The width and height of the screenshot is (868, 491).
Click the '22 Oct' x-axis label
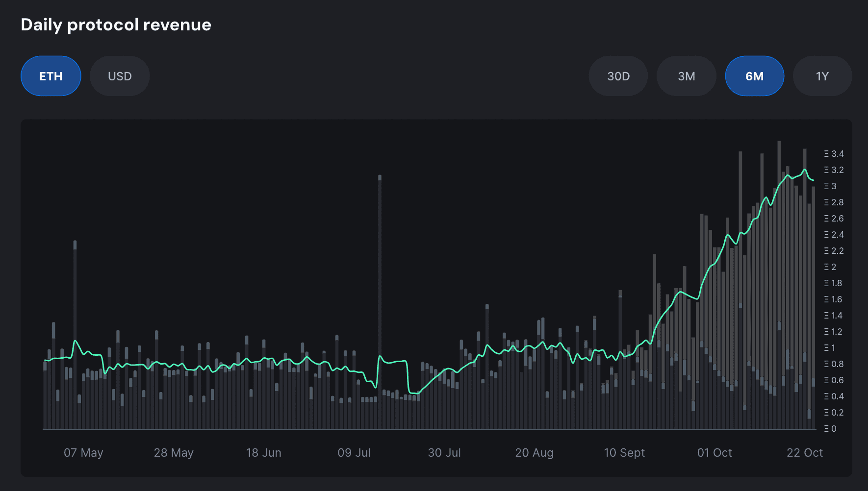point(805,453)
